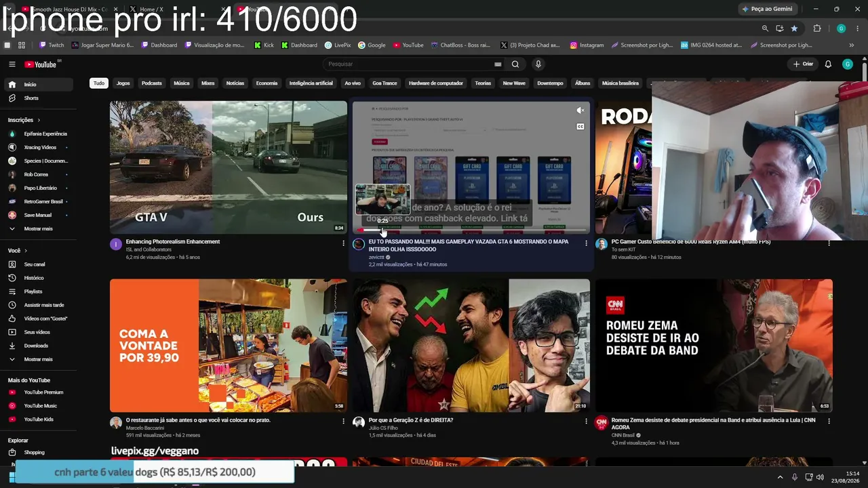Toggle captions on the video preview
The height and width of the screenshot is (488, 868).
tap(580, 127)
